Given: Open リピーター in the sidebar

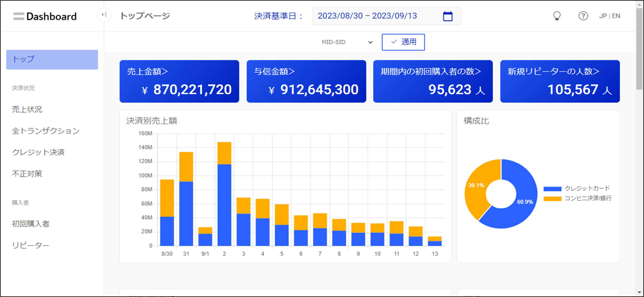Looking at the screenshot, I should click(30, 245).
